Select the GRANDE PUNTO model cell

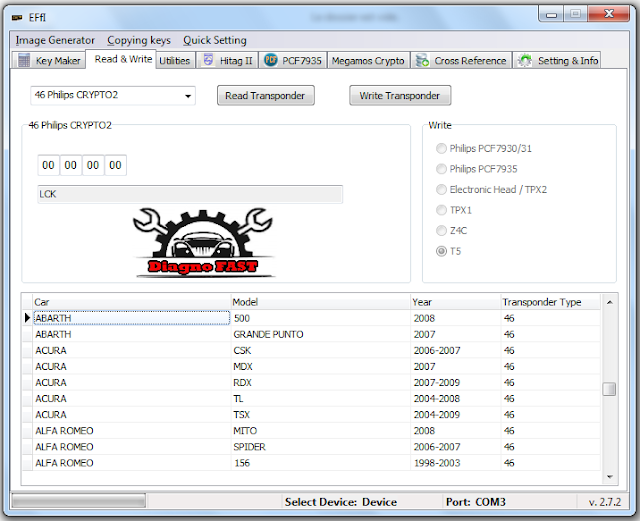click(320, 334)
